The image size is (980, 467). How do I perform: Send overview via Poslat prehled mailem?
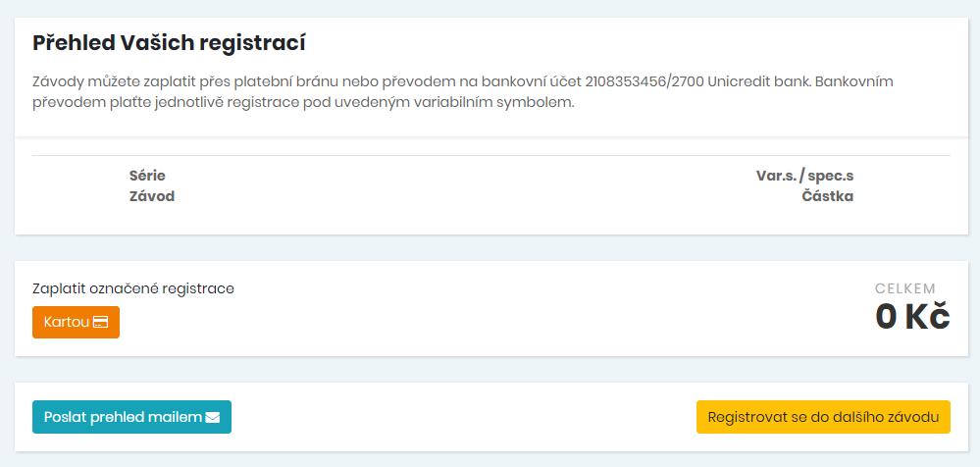coord(131,417)
